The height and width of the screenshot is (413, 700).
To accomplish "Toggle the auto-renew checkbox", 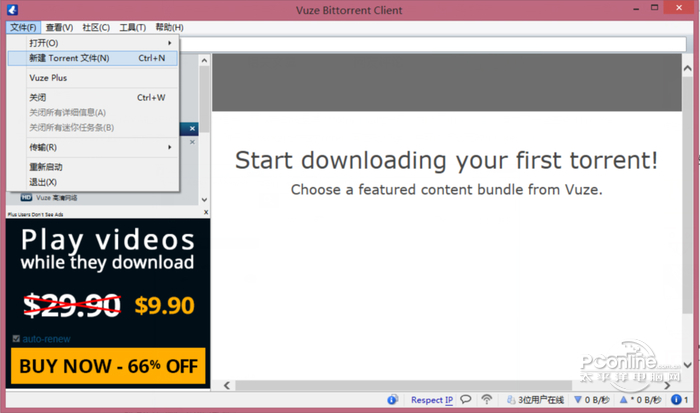I will coord(17,339).
